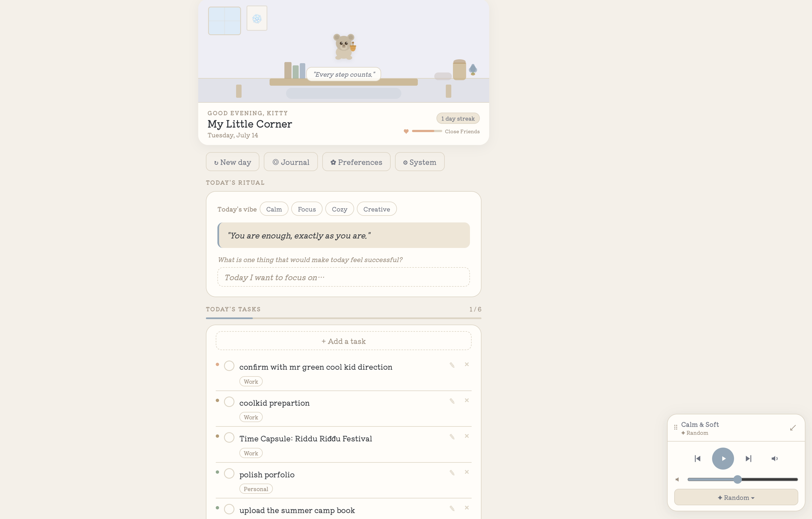Click the music player drag handle dots
Viewport: 812px width, 519px height.
pyautogui.click(x=675, y=427)
